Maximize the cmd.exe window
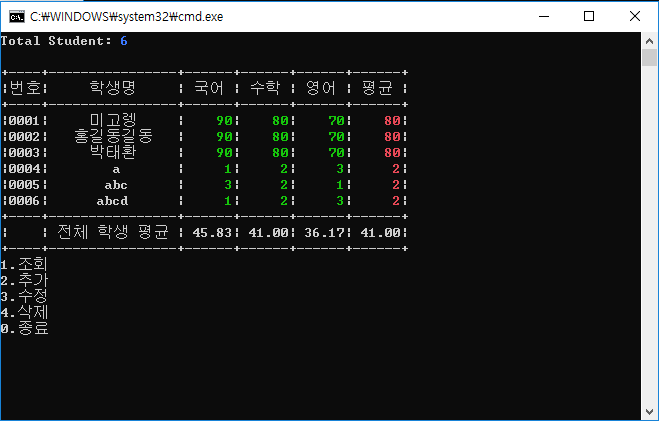Viewport: 659px width, 421px height. [589, 16]
